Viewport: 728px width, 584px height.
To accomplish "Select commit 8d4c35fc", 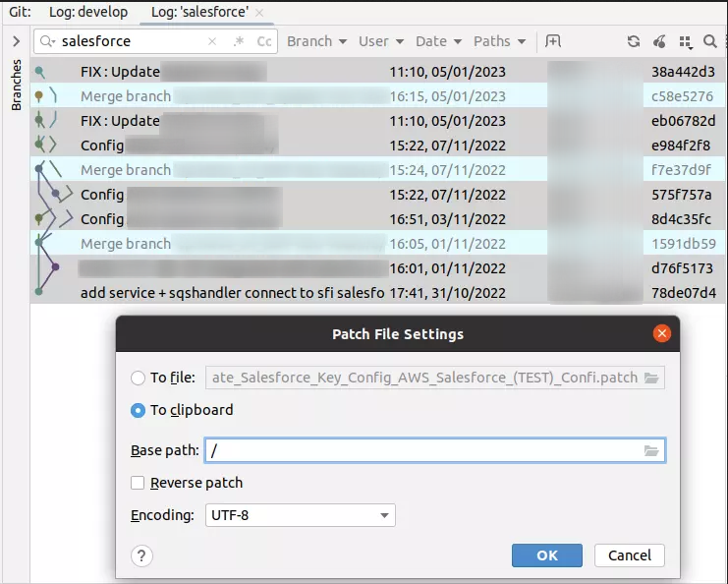I will coord(377,219).
